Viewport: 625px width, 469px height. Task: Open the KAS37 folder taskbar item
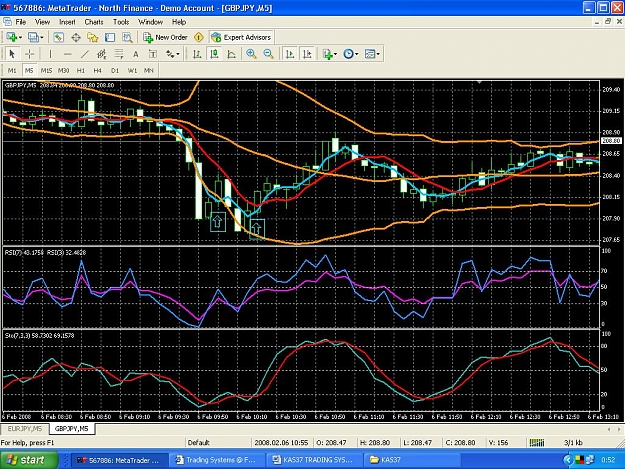pyautogui.click(x=411, y=460)
